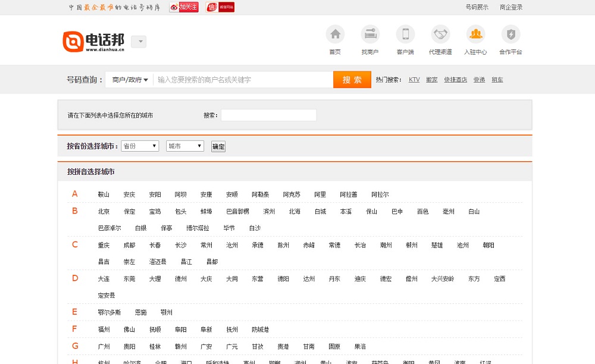Select the city 长沙

pos(181,245)
